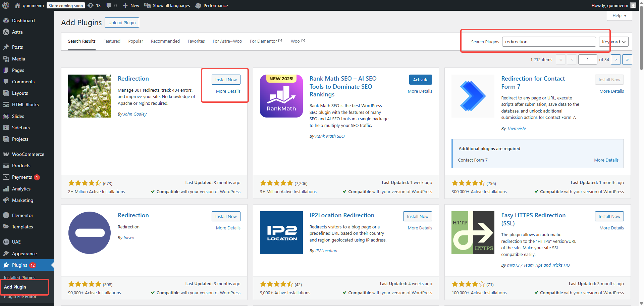Switch to the Featured tab
The image size is (644, 306).
coord(112,41)
